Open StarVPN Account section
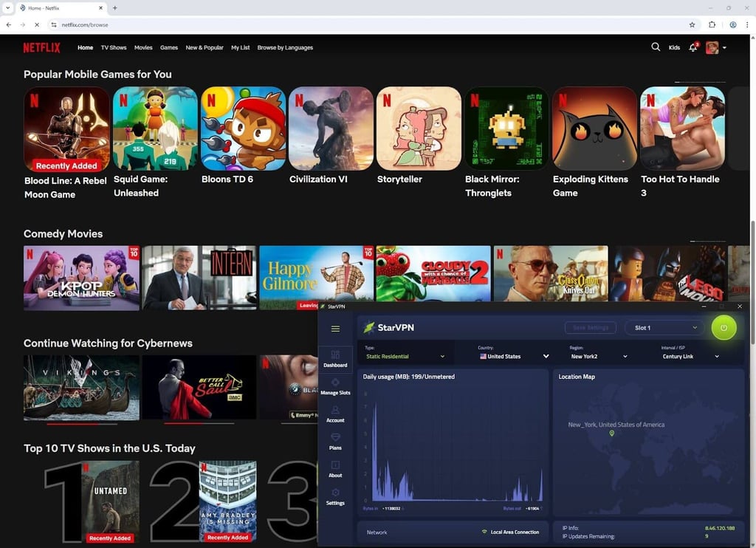Screen dimensions: 756x548 click(x=335, y=414)
